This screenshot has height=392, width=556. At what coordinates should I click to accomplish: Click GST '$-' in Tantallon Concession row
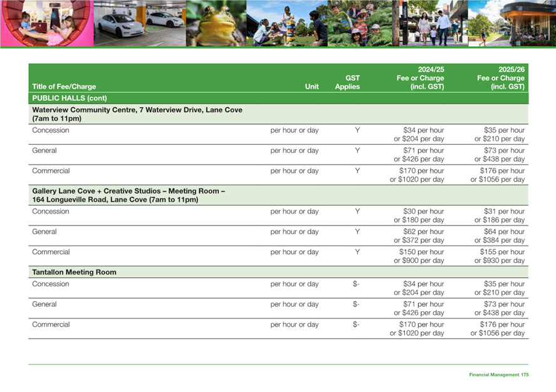[356, 284]
